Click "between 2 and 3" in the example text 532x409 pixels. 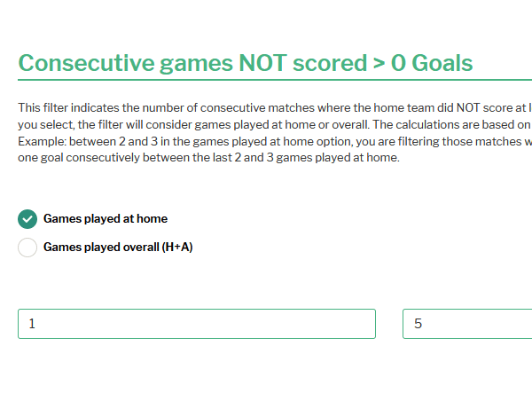pos(108,141)
